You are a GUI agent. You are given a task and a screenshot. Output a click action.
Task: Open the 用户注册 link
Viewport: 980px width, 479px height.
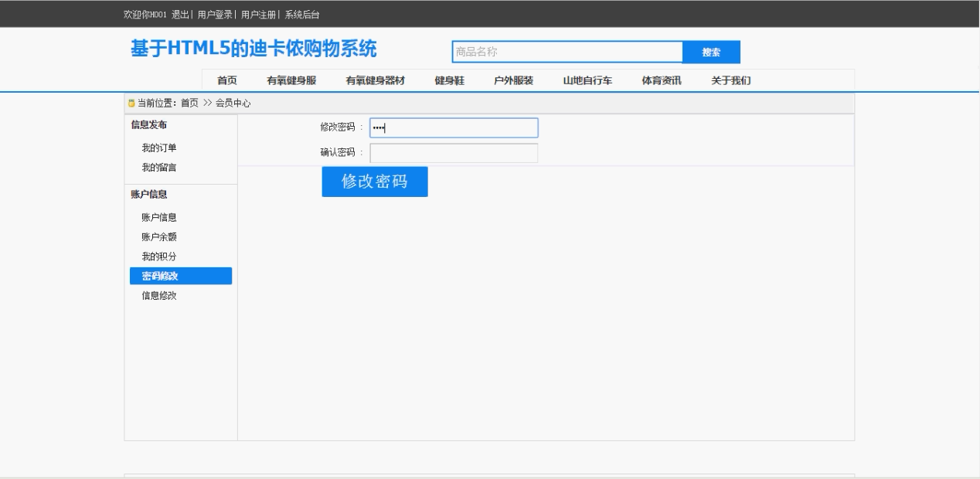point(259,15)
